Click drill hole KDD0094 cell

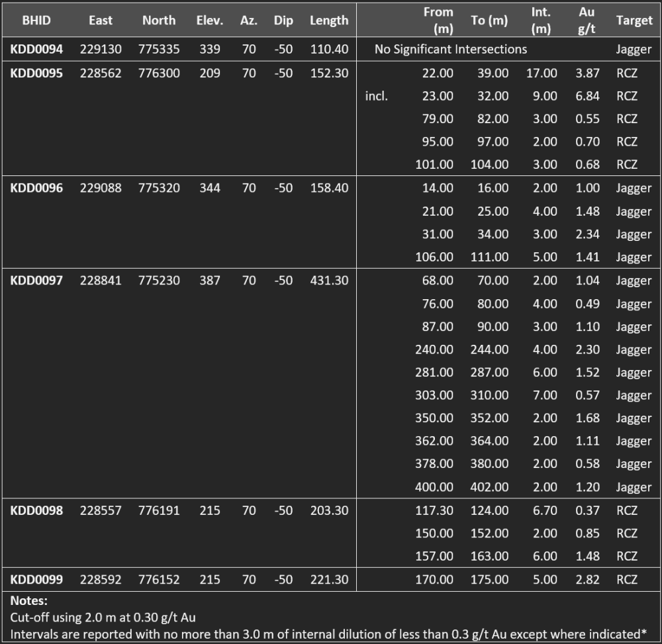click(36, 50)
